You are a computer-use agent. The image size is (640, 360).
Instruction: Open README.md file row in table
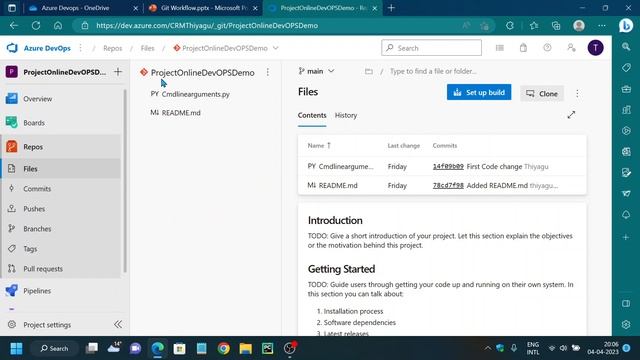point(442,185)
